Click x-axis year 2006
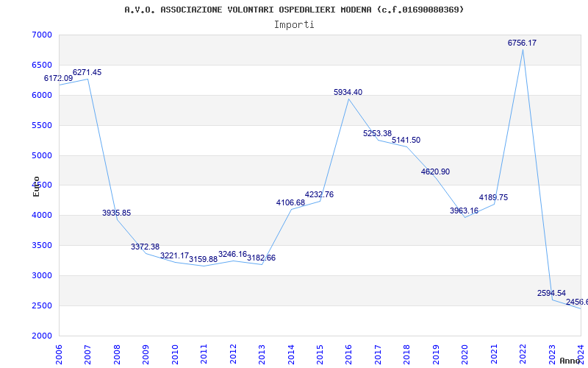The width and height of the screenshot is (588, 368). click(x=59, y=355)
